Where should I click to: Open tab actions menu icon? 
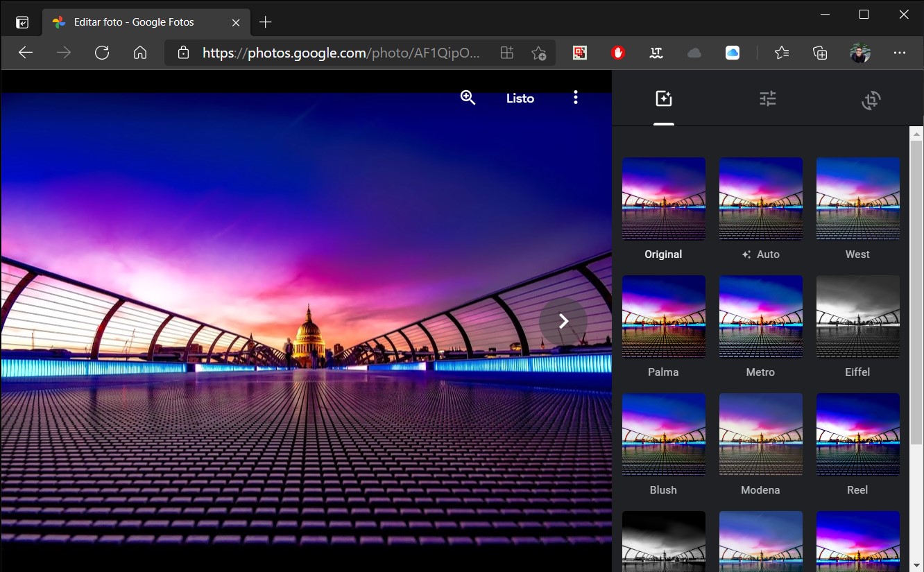(x=22, y=22)
